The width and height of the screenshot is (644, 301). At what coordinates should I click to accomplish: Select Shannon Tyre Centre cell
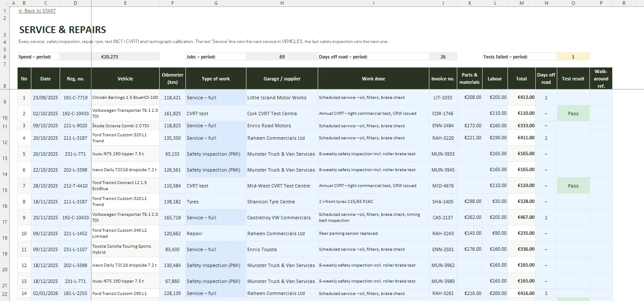click(282, 202)
